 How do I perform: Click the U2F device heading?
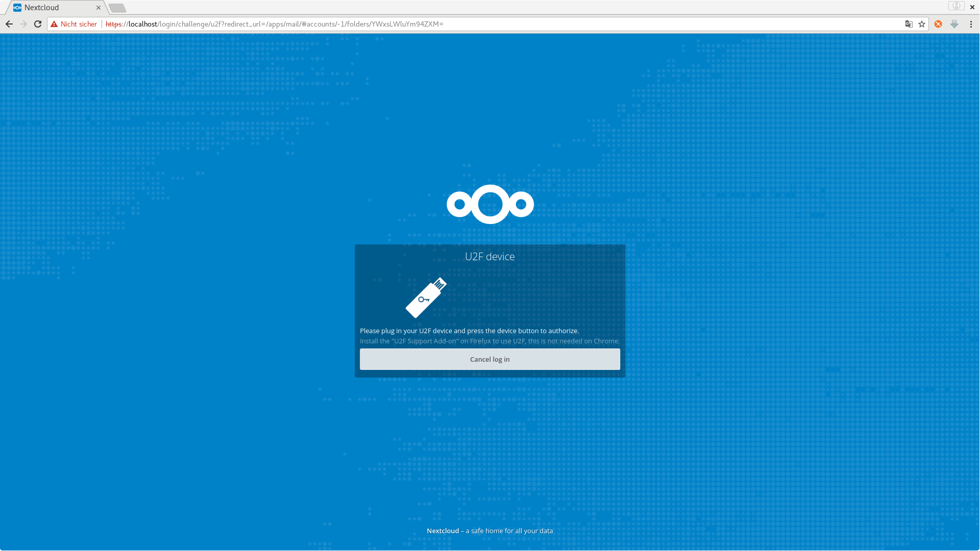(489, 257)
